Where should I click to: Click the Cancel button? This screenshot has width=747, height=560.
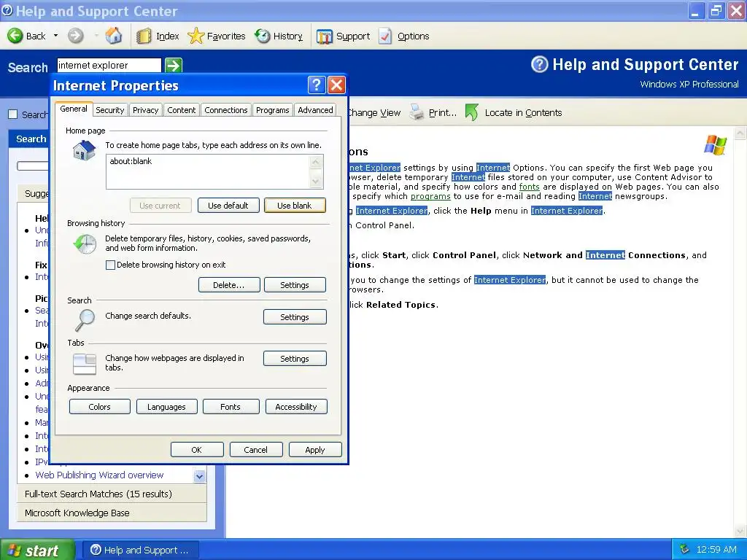[x=256, y=449]
